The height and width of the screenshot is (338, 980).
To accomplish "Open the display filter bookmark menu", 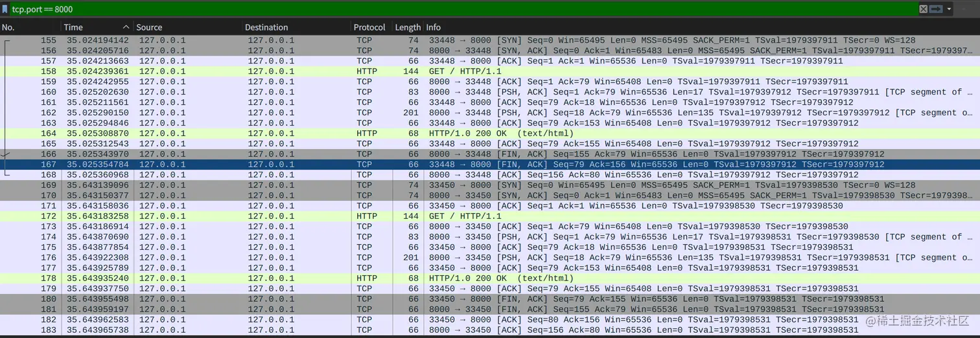I will (x=5, y=9).
